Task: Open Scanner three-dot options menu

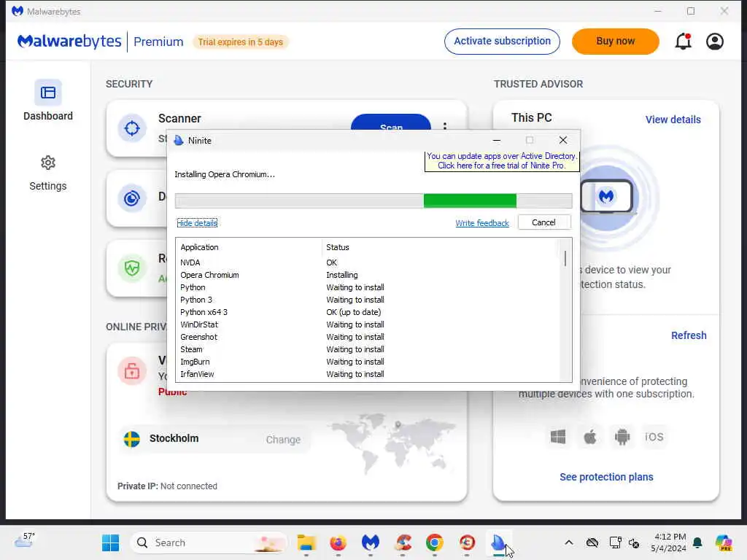Action: (445, 125)
